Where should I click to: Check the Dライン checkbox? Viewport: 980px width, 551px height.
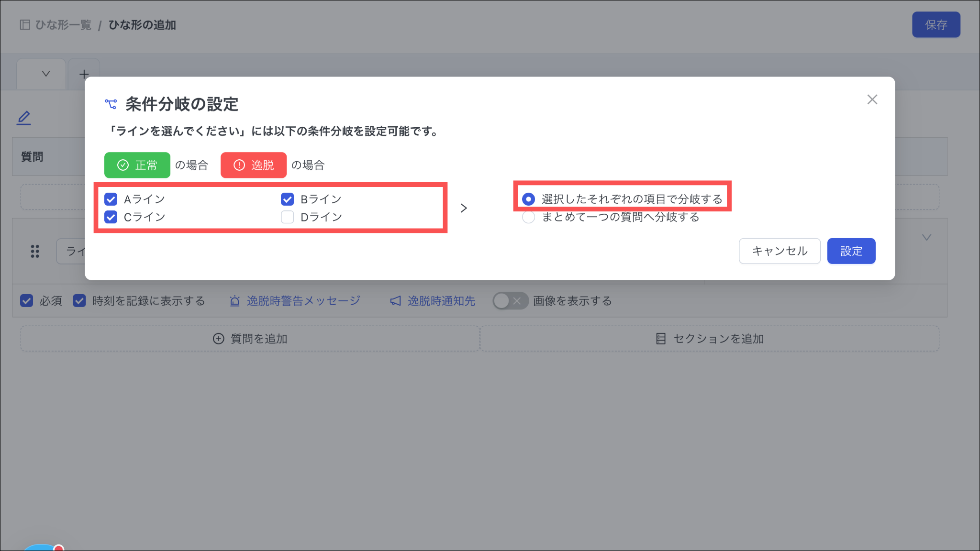coord(287,217)
